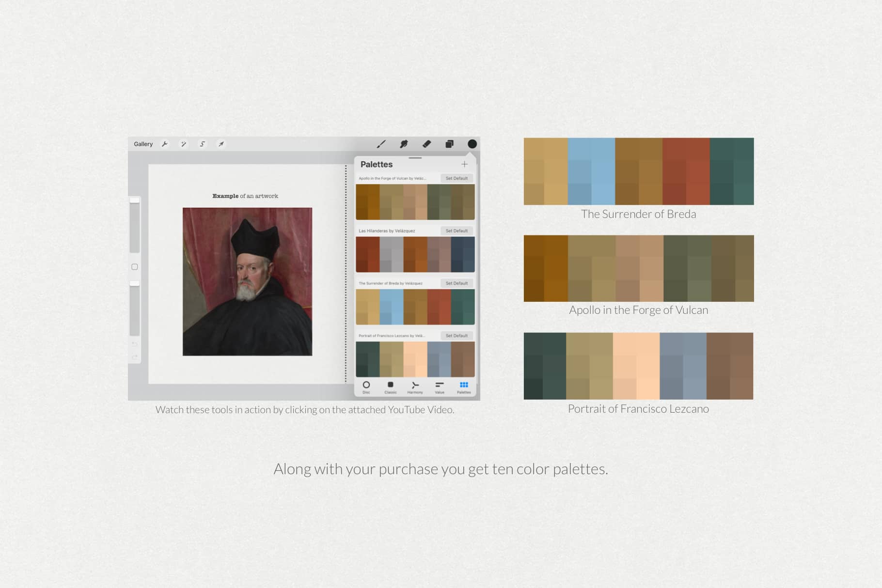The width and height of the screenshot is (882, 588).
Task: Open the Actions wrench menu
Action: pyautogui.click(x=165, y=144)
